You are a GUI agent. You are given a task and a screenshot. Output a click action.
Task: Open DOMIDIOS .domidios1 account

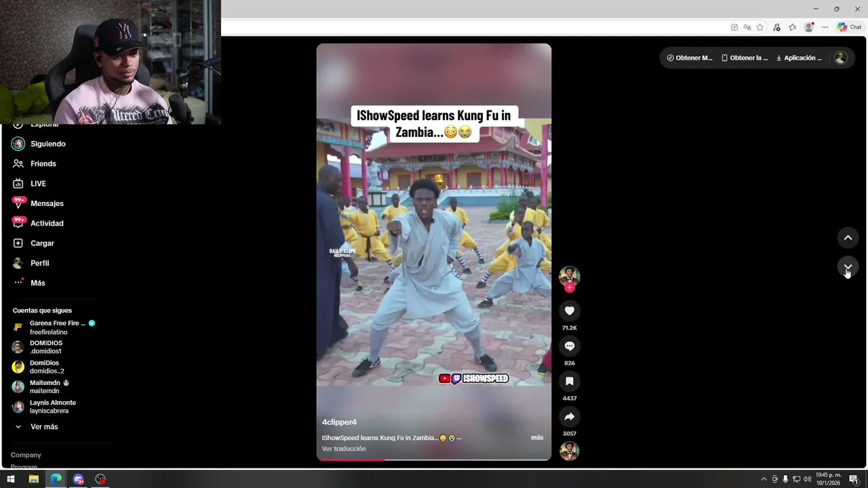click(39, 347)
